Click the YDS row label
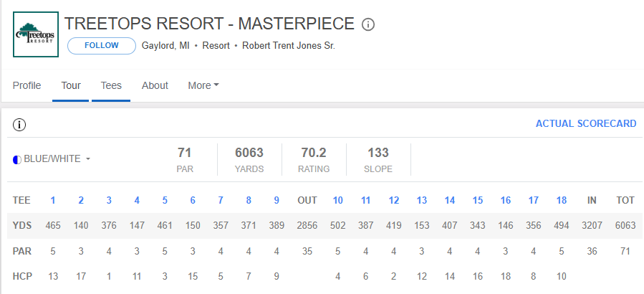644x294 pixels. point(22,226)
